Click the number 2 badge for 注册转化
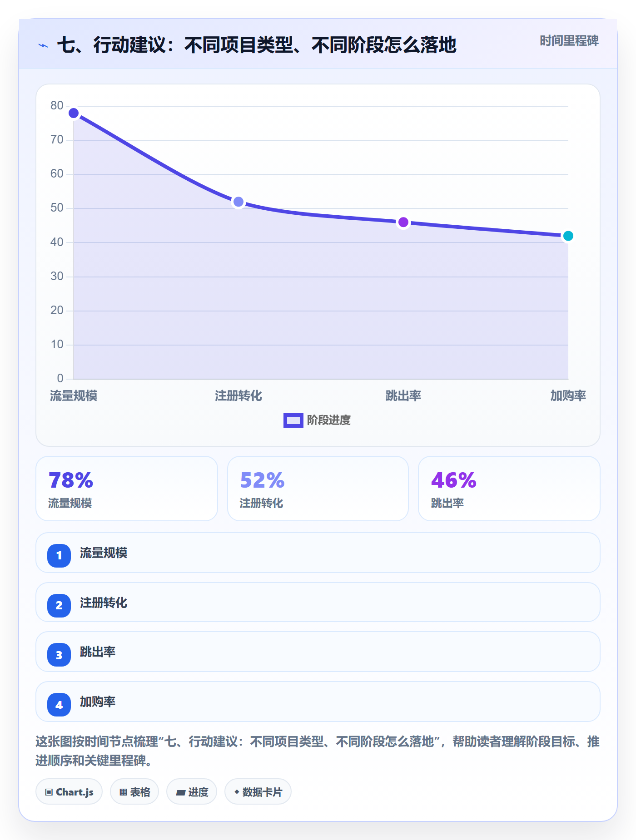 [x=59, y=605]
